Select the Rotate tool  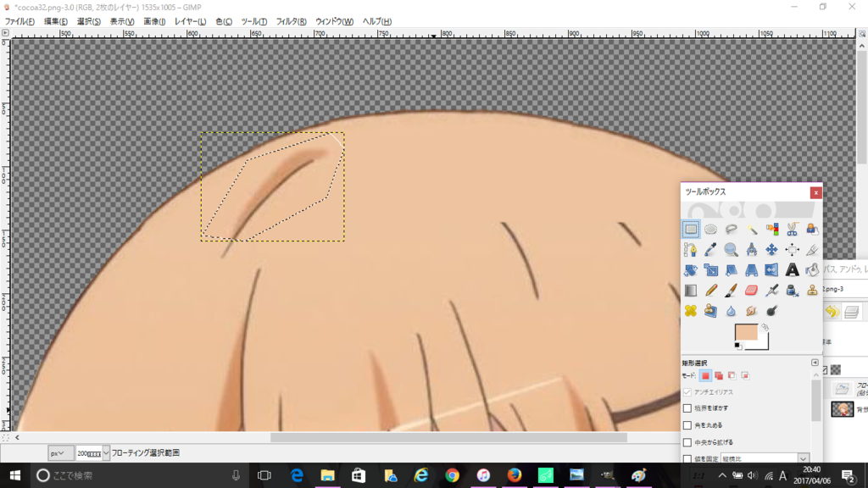690,270
